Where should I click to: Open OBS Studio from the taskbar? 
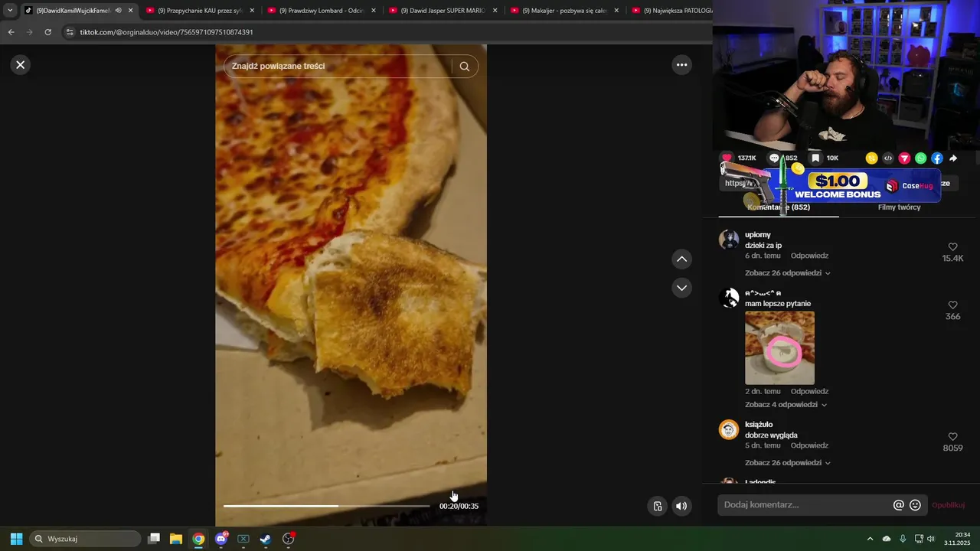(289, 539)
